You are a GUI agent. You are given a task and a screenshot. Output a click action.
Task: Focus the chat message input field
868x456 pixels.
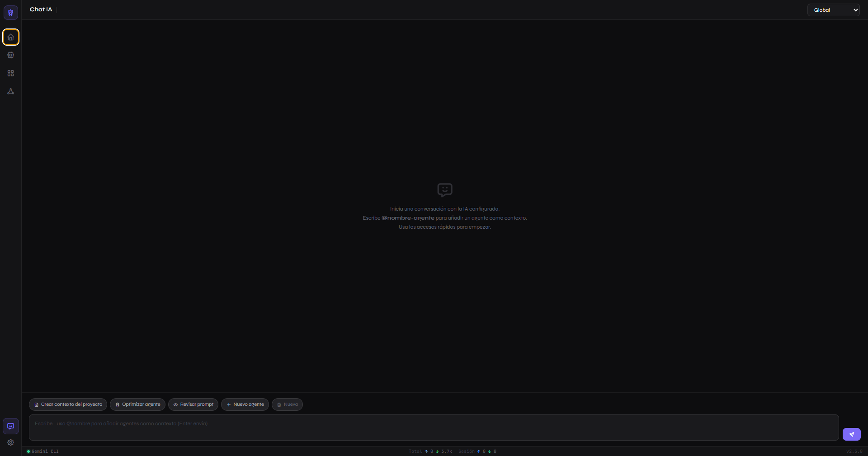[x=434, y=428]
